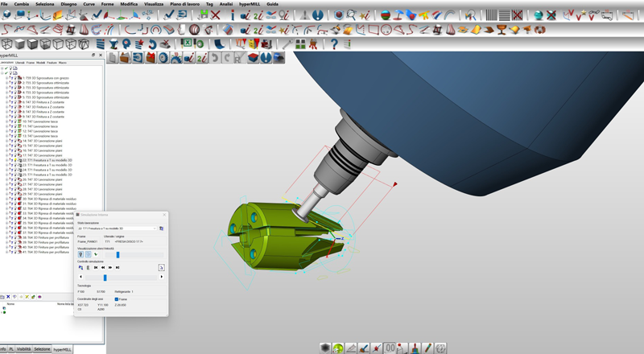
Task: Jump to simulation end button
Action: click(x=118, y=267)
